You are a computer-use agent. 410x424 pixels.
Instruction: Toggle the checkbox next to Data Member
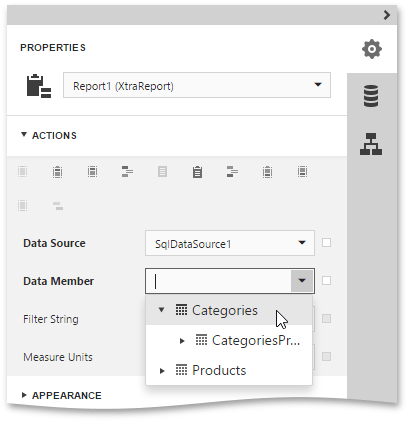pyautogui.click(x=326, y=281)
